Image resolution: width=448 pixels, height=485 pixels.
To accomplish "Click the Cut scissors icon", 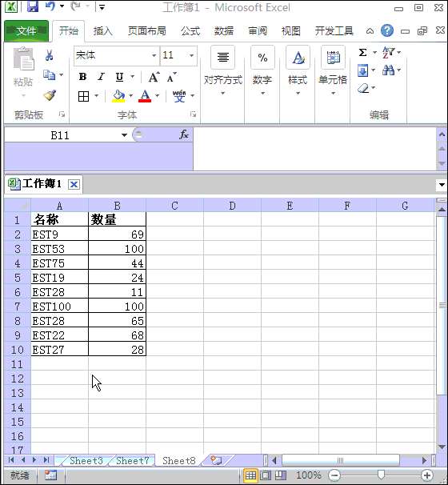I will click(x=49, y=56).
